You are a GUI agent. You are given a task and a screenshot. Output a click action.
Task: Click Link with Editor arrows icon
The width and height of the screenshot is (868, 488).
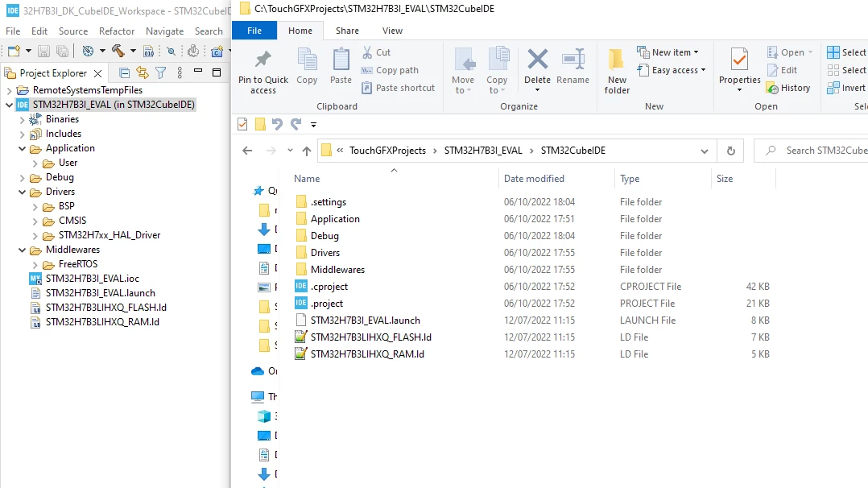click(143, 72)
